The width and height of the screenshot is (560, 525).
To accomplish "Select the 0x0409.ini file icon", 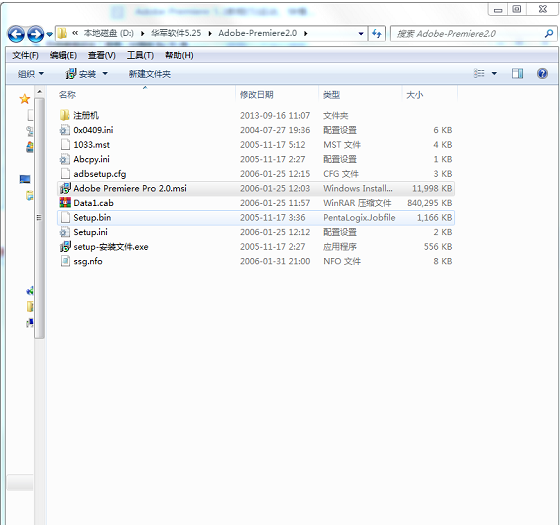I will pos(65,130).
